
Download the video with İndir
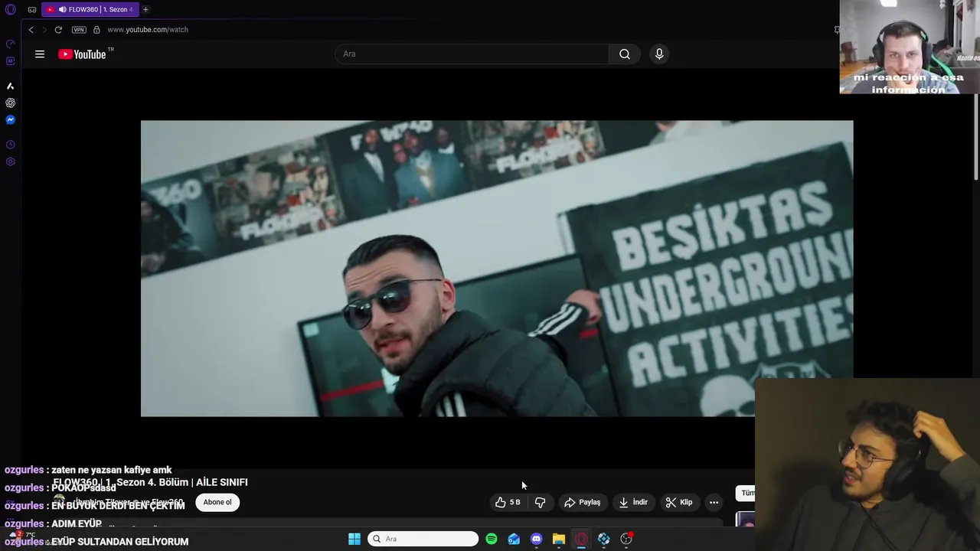633,503
